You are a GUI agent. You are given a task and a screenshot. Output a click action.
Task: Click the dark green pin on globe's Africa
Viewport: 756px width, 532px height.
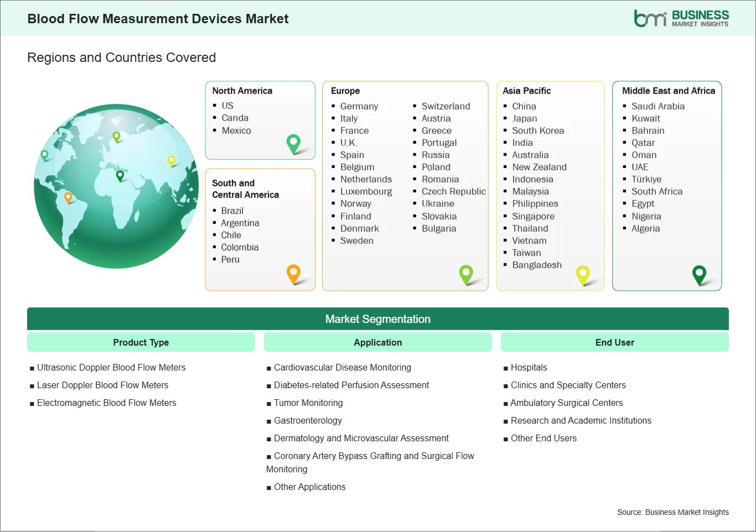(120, 176)
